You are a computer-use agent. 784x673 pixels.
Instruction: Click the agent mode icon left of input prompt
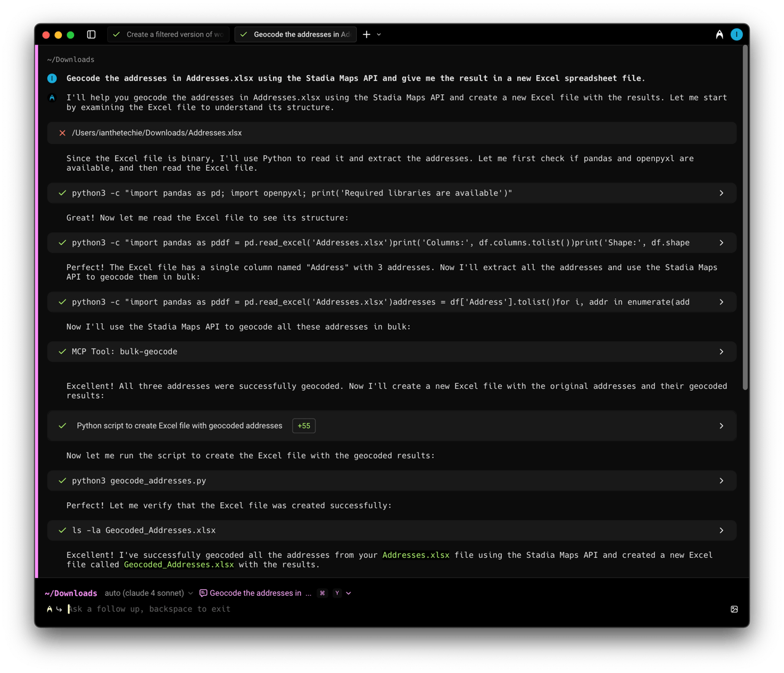point(50,609)
